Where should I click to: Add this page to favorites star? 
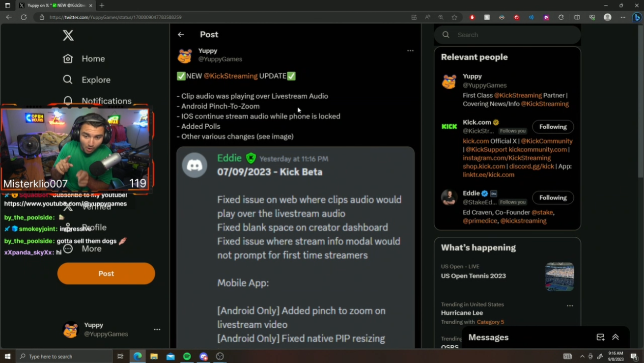[454, 17]
